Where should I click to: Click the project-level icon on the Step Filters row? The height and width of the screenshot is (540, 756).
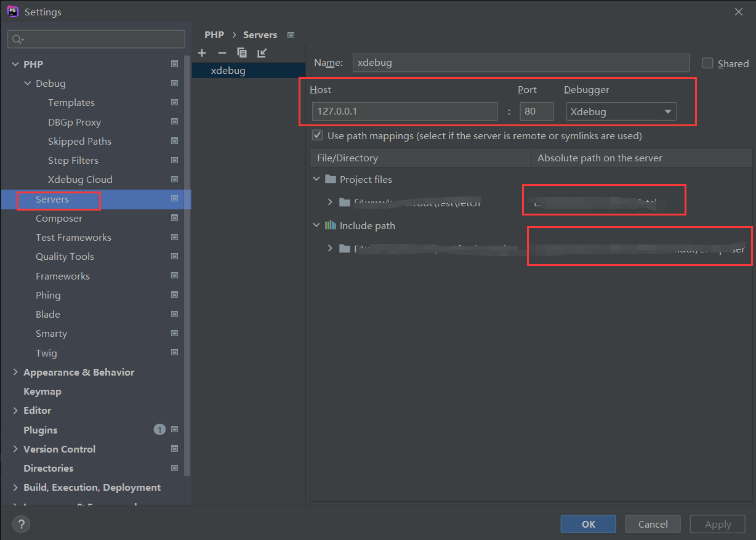point(175,160)
